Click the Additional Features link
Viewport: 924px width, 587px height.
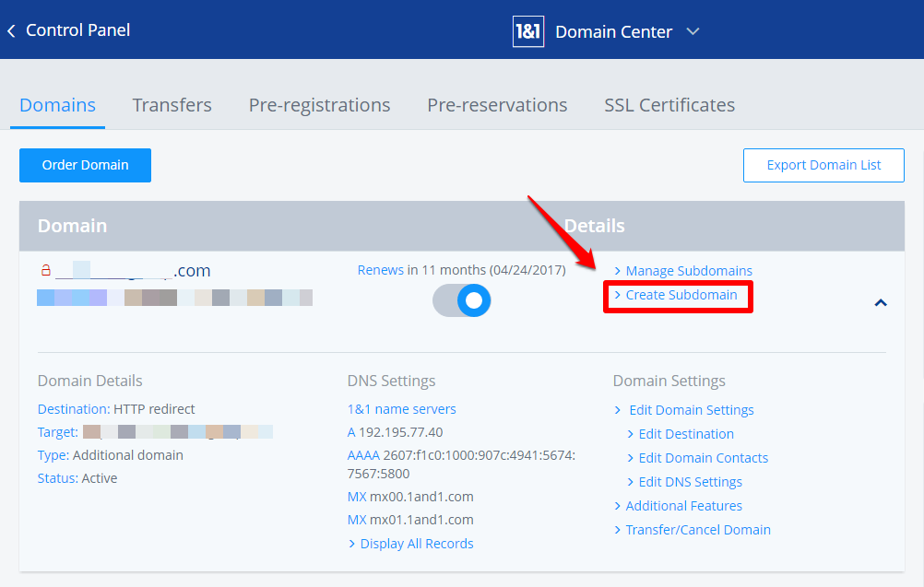pyautogui.click(x=683, y=506)
